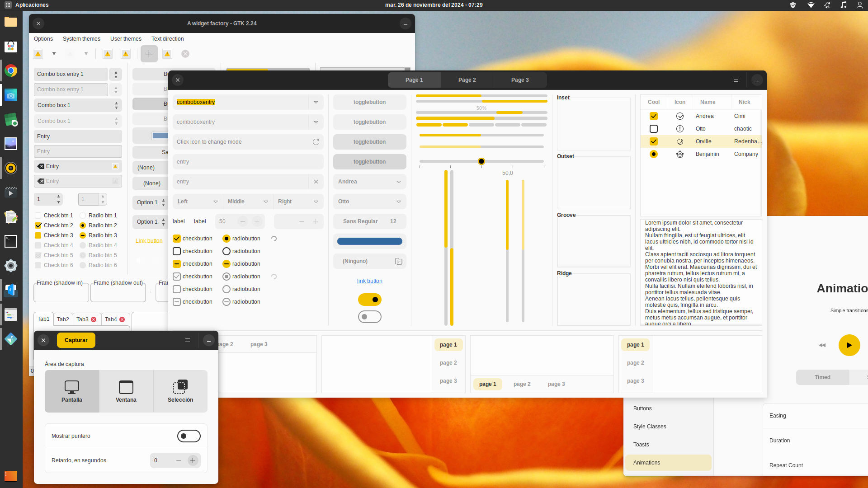Screen dimensions: 868x488
Task: Open the Rhythmbox speaker icon in dock
Action: (x=11, y=168)
